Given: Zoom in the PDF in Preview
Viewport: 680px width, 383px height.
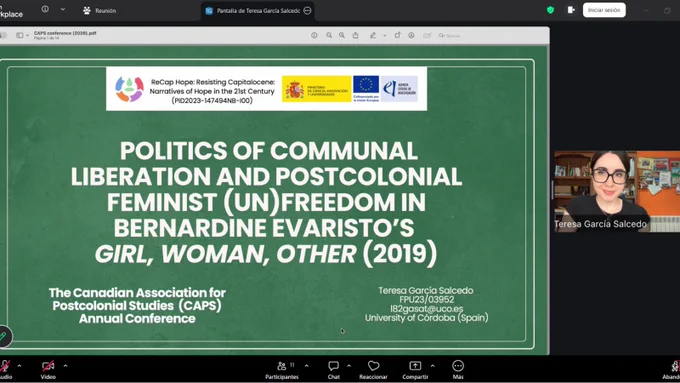Looking at the screenshot, I should [x=342, y=36].
